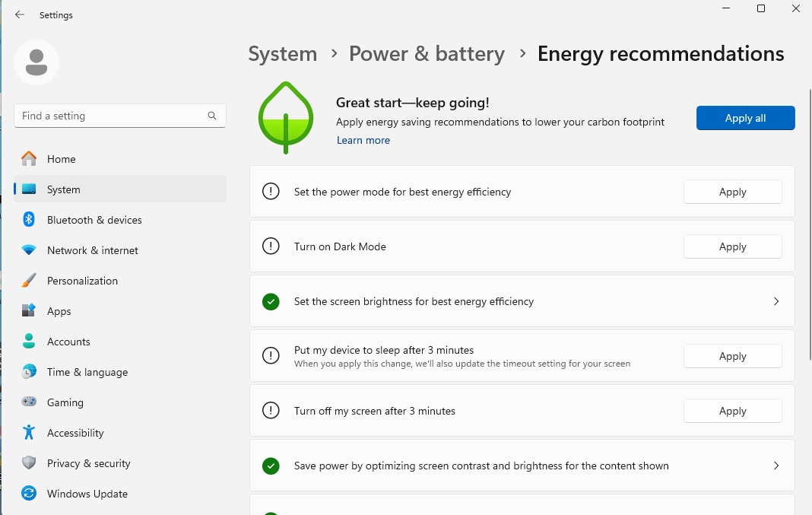812x515 pixels.
Task: Click warning icon beside power mode recommendation
Action: tap(271, 191)
